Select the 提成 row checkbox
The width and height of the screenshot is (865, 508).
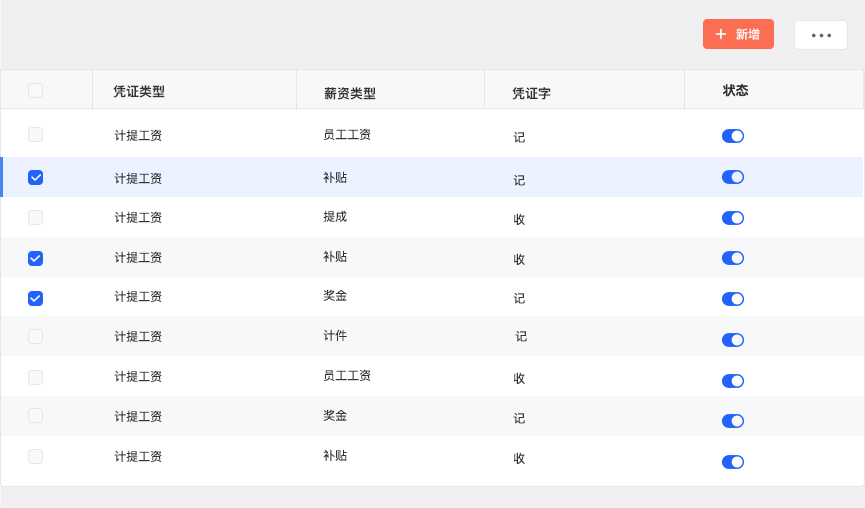pyautogui.click(x=36, y=218)
